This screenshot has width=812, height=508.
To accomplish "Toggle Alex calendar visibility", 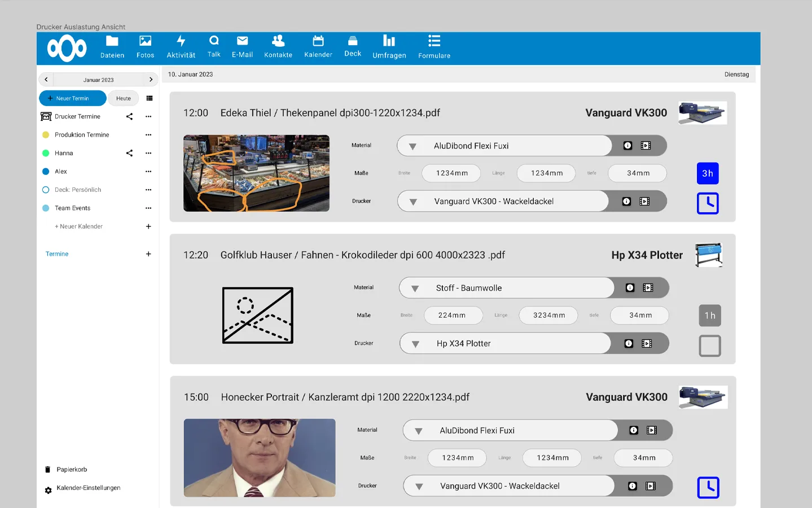I will pyautogui.click(x=46, y=172).
